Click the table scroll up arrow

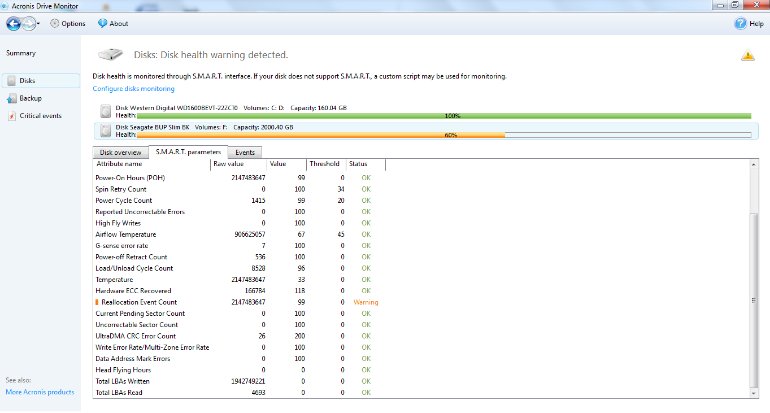[753, 165]
